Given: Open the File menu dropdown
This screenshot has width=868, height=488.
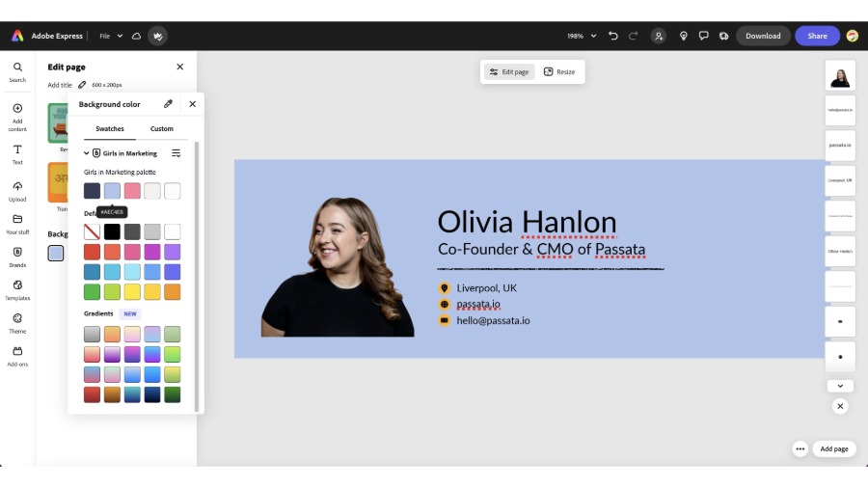Looking at the screenshot, I should pos(111,36).
